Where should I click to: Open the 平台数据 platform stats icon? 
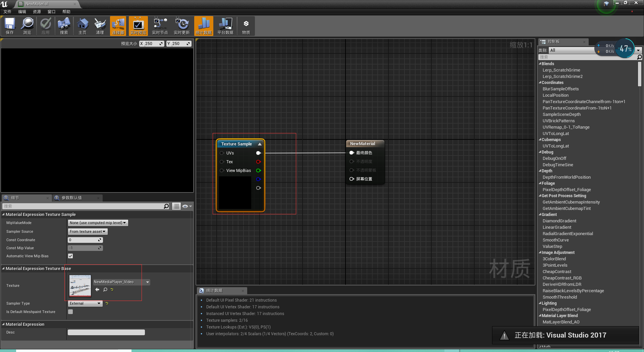coord(225,26)
